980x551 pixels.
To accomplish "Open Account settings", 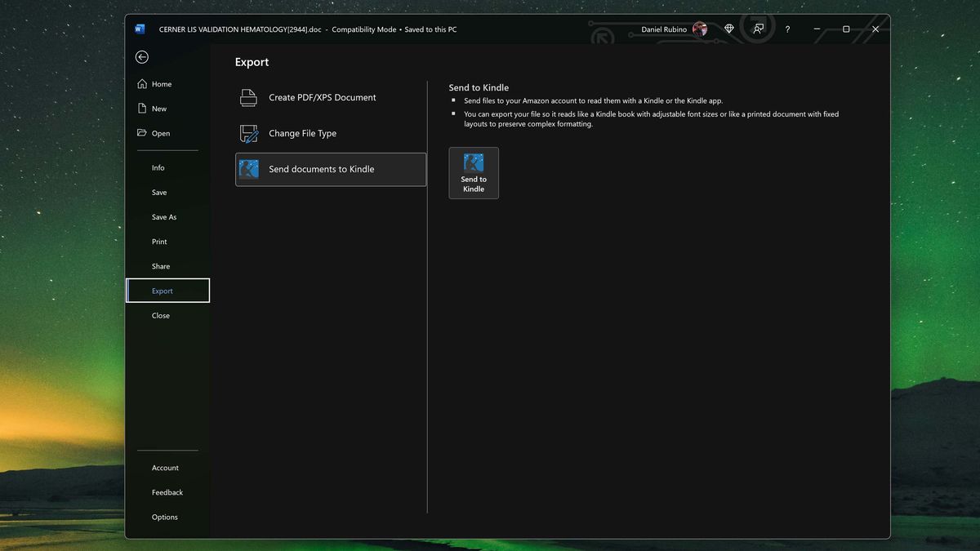I will click(165, 468).
